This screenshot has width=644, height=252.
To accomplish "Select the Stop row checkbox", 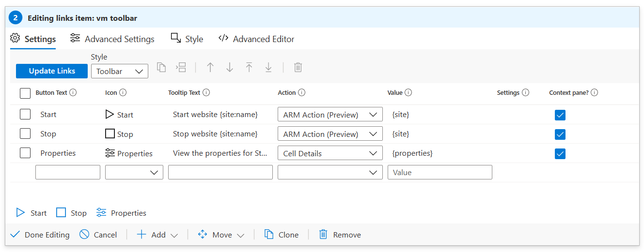I will click(25, 134).
